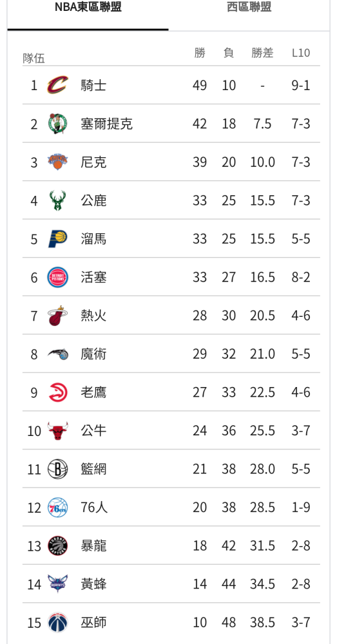Click the Toronto Raptors logo

[x=57, y=546]
